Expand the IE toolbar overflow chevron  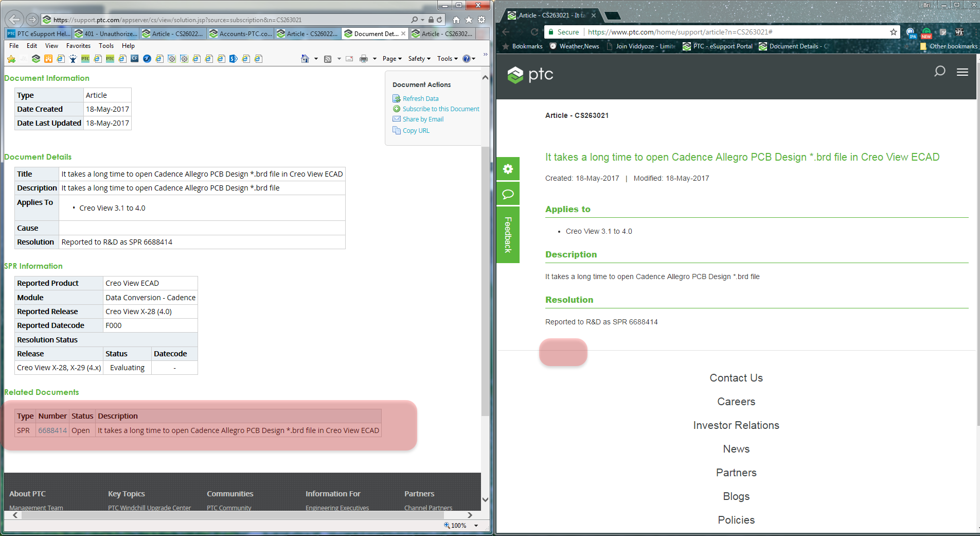click(485, 54)
